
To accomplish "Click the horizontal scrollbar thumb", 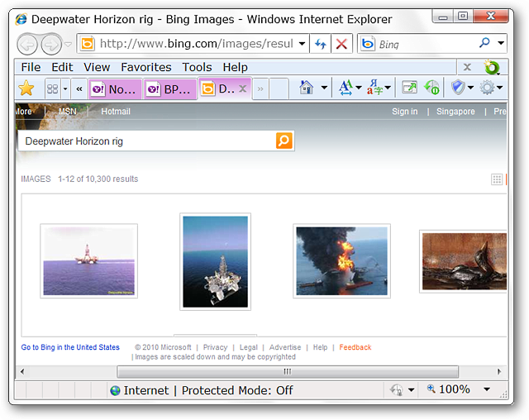I will pos(288,372).
